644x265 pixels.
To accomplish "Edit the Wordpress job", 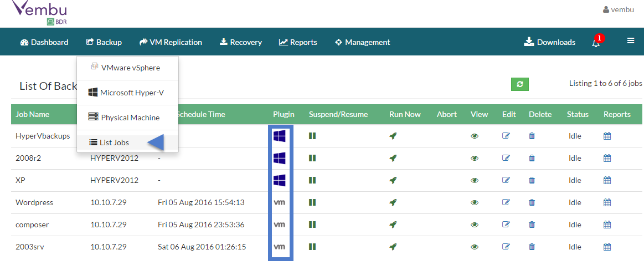I will (x=506, y=202).
